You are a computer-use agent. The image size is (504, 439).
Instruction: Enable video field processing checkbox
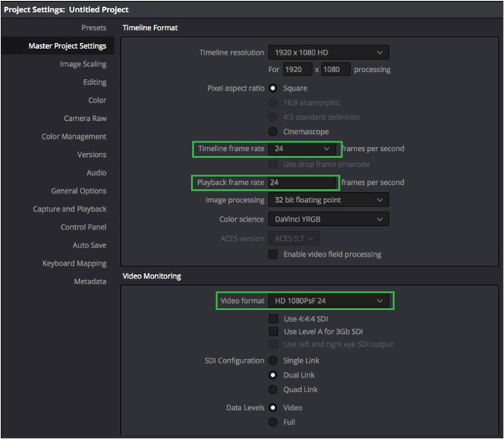click(x=274, y=254)
